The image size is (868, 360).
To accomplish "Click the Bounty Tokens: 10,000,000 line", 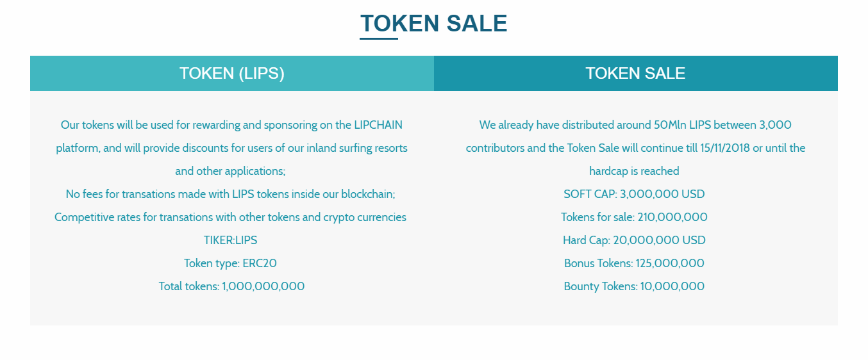I will [634, 286].
